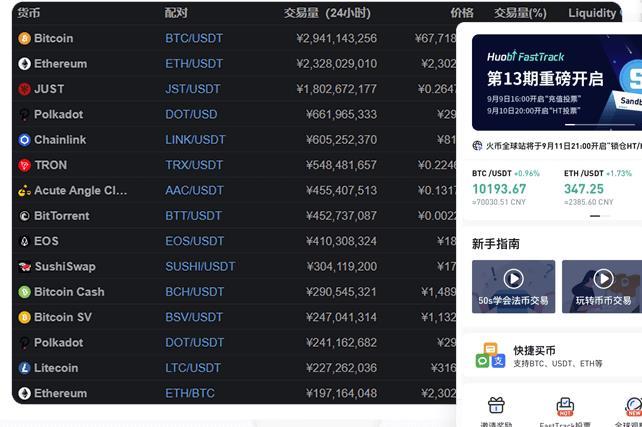Screen dimensions: 642x427
Task: Open the LTC/USDT pair link
Action: click(x=193, y=368)
